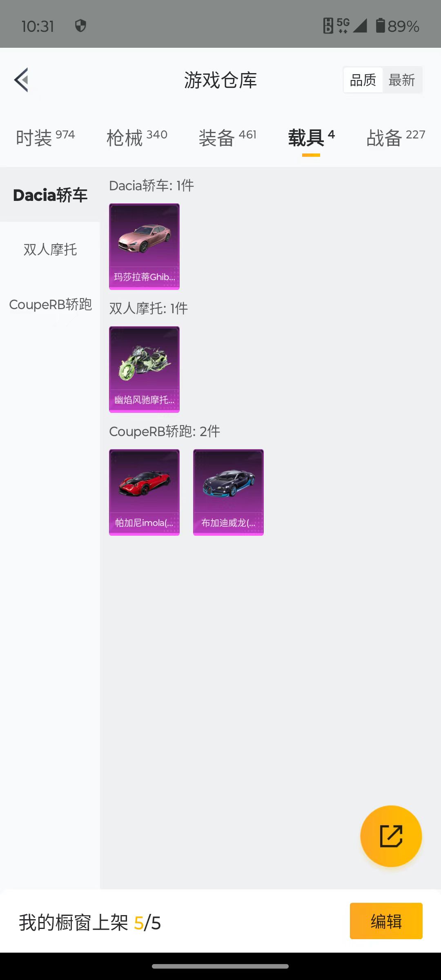Open the 布加迪威龙 car item
Image resolution: width=441 pixels, height=980 pixels.
pos(228,492)
